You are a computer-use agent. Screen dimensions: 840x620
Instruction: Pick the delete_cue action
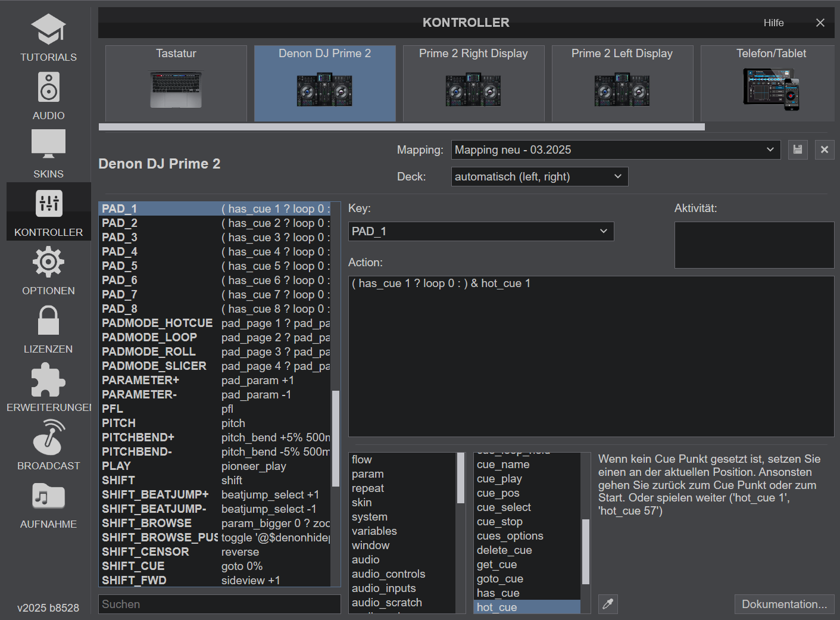[527, 550]
